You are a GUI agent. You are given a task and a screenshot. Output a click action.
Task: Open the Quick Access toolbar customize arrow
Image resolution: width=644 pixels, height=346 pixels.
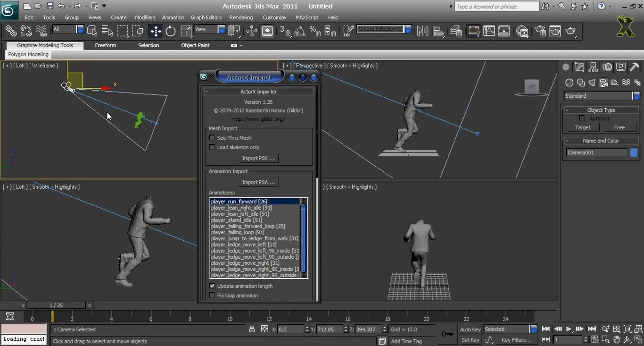(104, 6)
